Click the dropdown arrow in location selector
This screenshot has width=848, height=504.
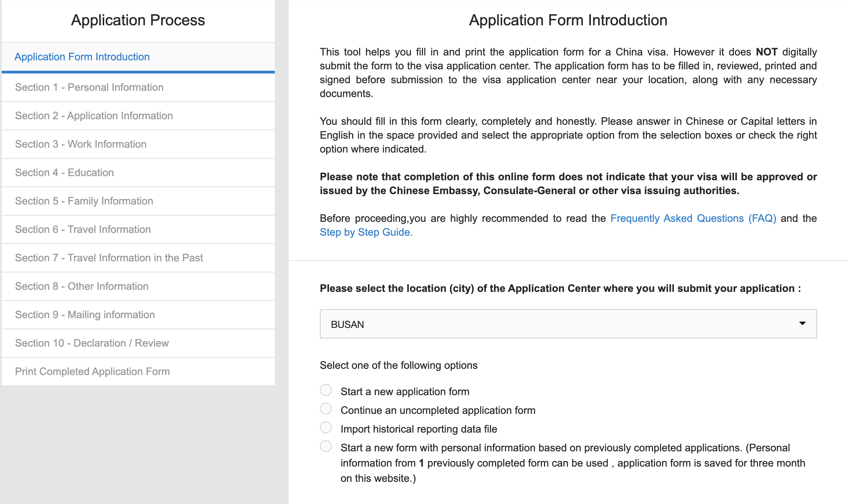tap(802, 323)
